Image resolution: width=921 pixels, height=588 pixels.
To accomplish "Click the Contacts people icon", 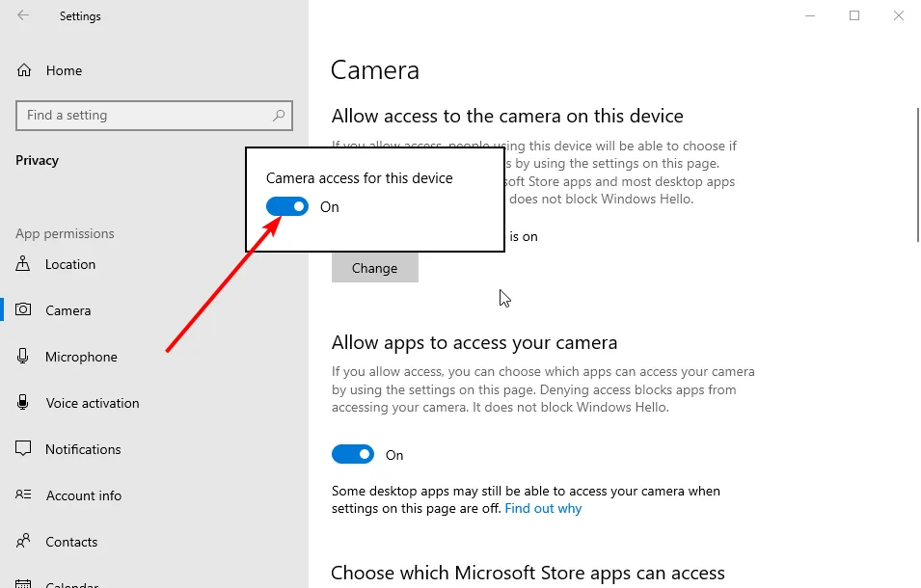I will click(x=24, y=542).
